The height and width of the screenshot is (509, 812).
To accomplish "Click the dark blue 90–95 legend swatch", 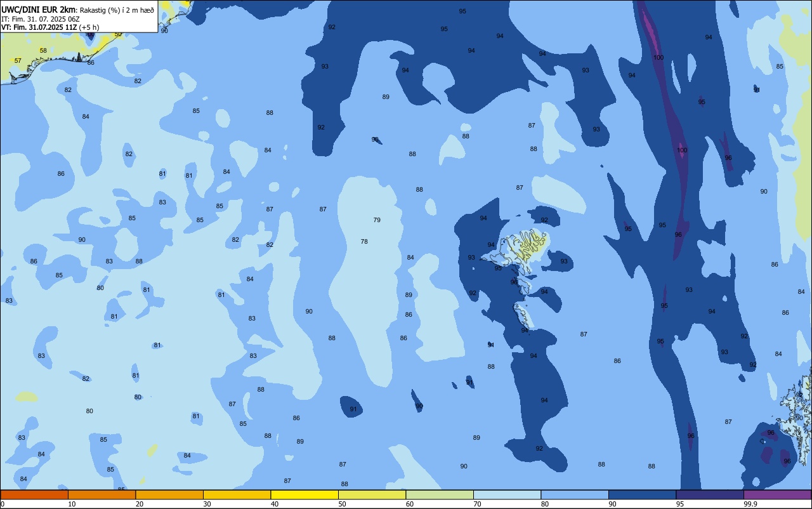I will (x=642, y=494).
